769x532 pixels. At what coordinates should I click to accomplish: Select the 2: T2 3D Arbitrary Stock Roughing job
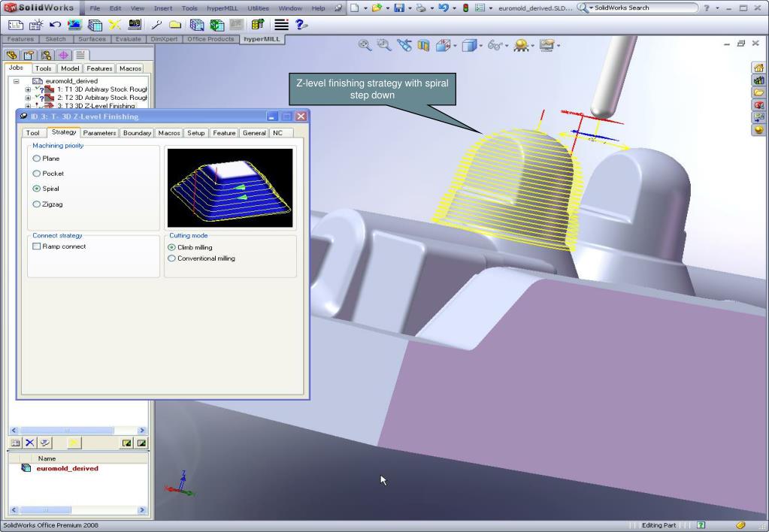coord(102,98)
